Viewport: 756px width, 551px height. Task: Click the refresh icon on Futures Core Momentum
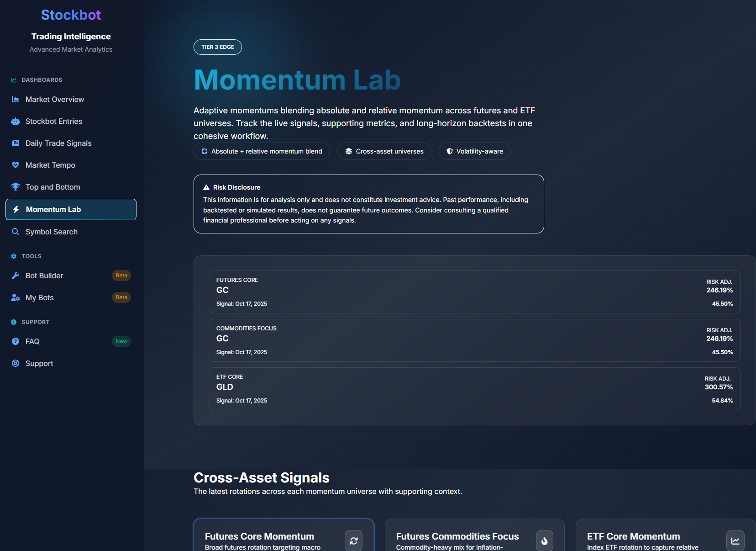click(x=353, y=541)
